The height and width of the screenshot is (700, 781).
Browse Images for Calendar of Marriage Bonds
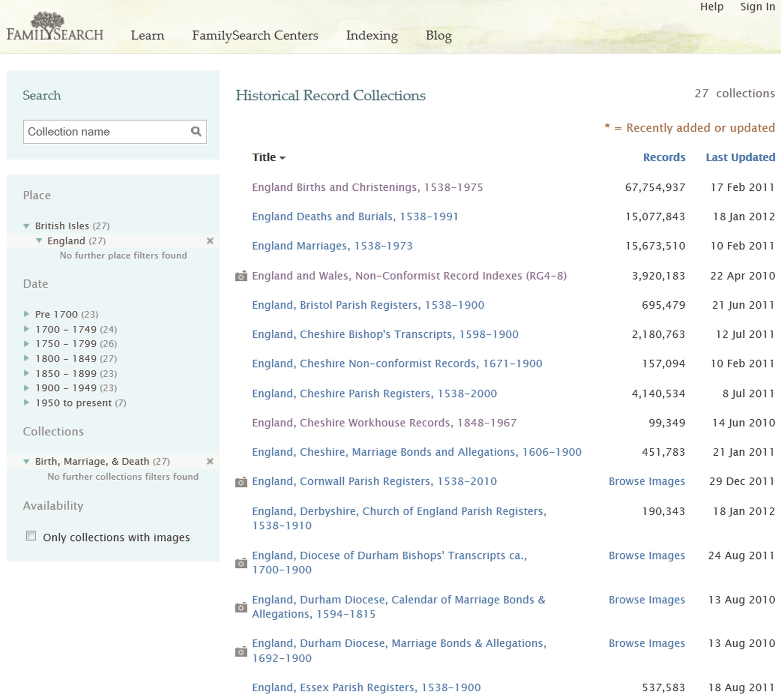[x=647, y=600]
